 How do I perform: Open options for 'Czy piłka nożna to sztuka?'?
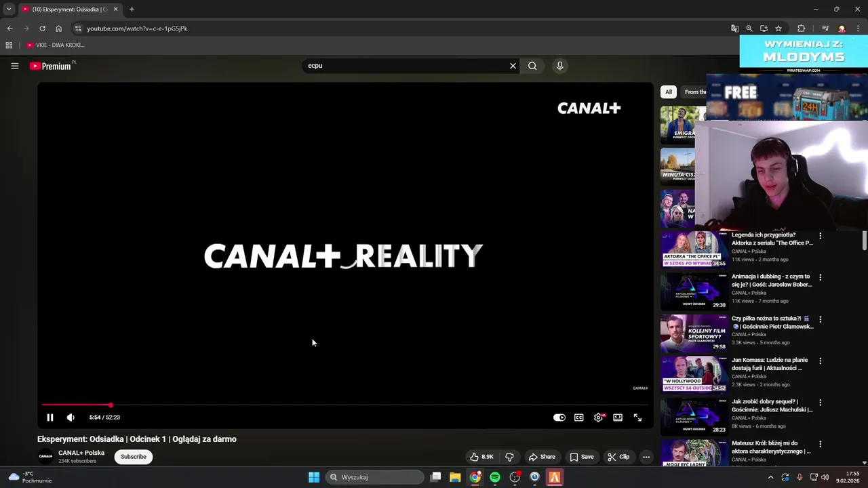coord(821,319)
